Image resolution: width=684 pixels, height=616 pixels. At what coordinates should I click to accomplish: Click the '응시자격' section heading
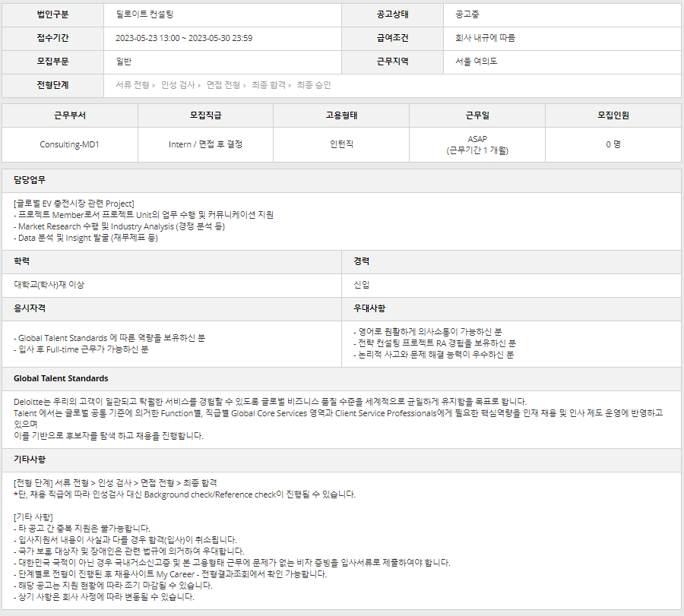29,308
